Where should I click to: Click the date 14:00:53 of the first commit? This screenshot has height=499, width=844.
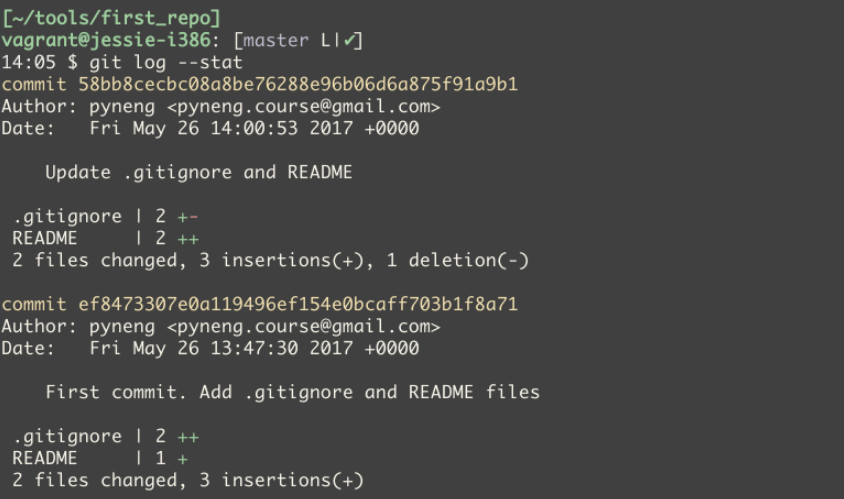(x=254, y=129)
